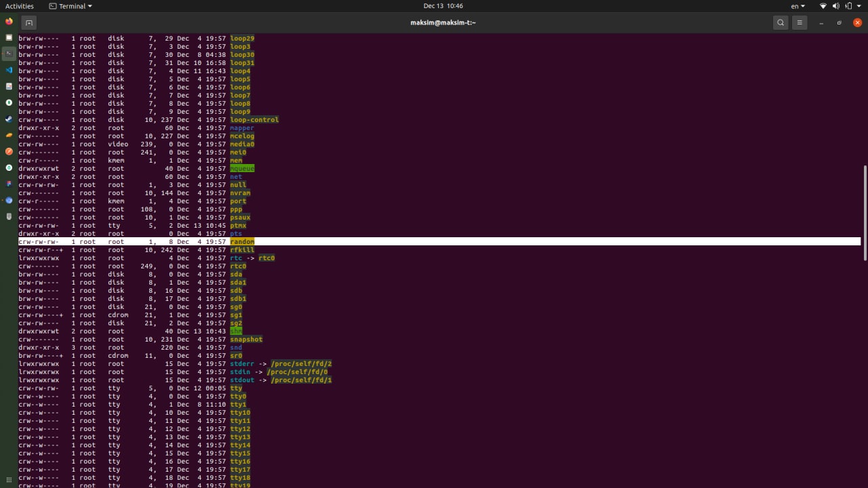Click the battery status icon
This screenshot has width=868, height=488.
tap(848, 6)
